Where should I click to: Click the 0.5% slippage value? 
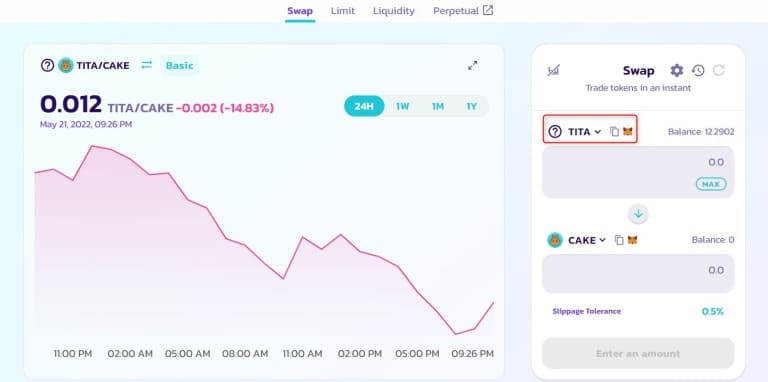[712, 311]
